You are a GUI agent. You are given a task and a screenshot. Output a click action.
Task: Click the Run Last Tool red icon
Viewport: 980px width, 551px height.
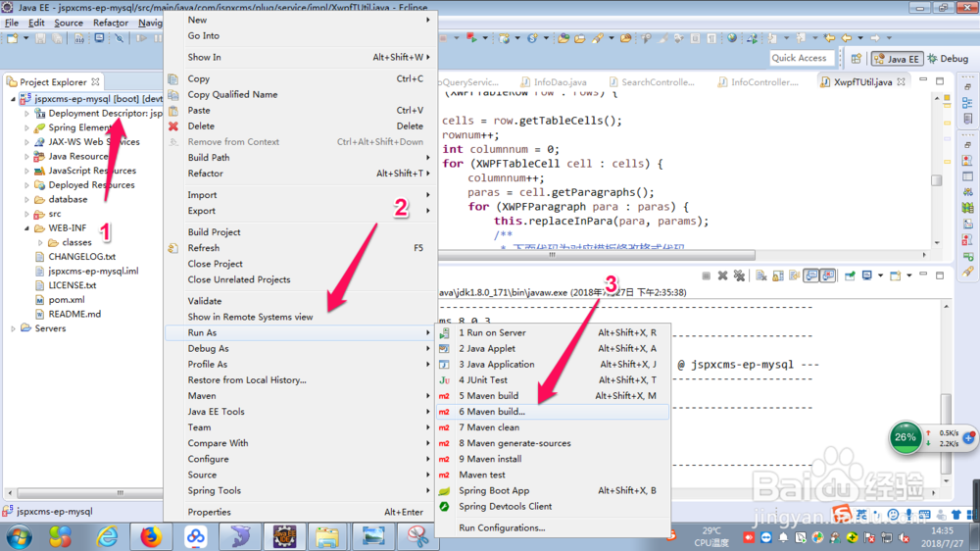(472, 38)
